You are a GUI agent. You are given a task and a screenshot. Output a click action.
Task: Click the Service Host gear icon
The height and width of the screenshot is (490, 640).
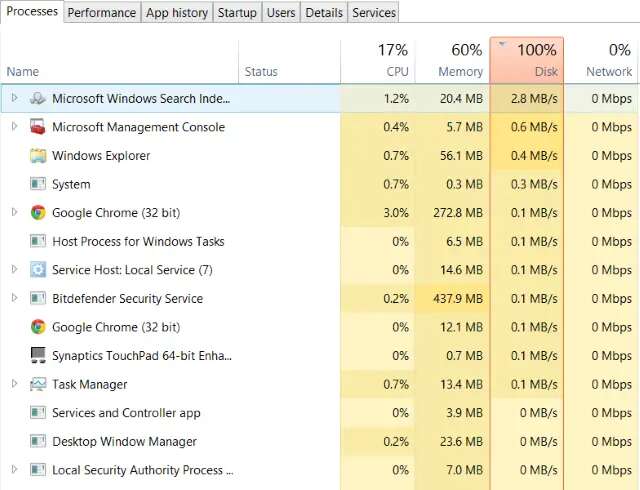(x=38, y=270)
